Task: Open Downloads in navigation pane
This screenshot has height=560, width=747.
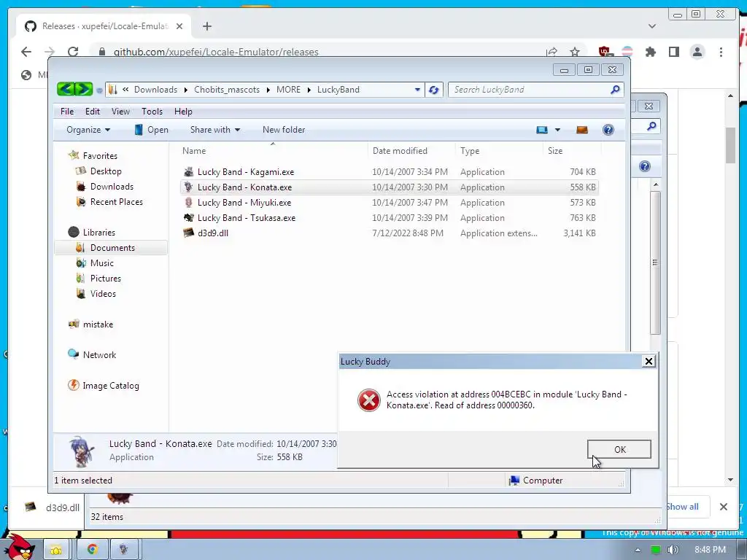Action: pyautogui.click(x=112, y=186)
